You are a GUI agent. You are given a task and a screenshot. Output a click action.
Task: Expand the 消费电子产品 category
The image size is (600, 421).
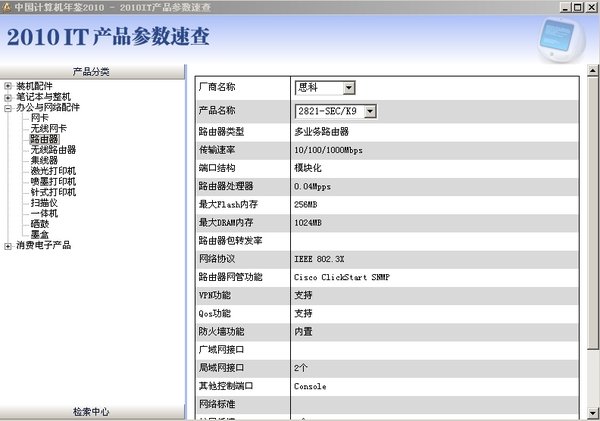click(x=8, y=246)
